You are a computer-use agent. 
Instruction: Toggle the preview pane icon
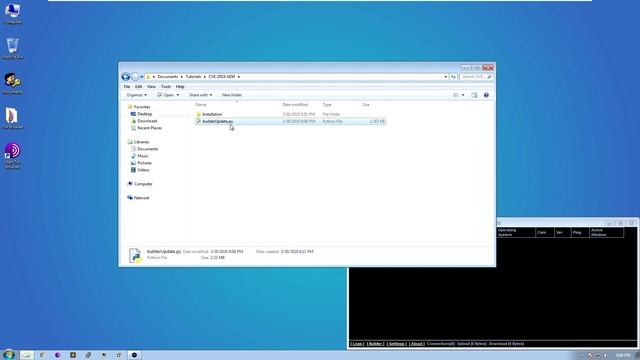(x=474, y=95)
